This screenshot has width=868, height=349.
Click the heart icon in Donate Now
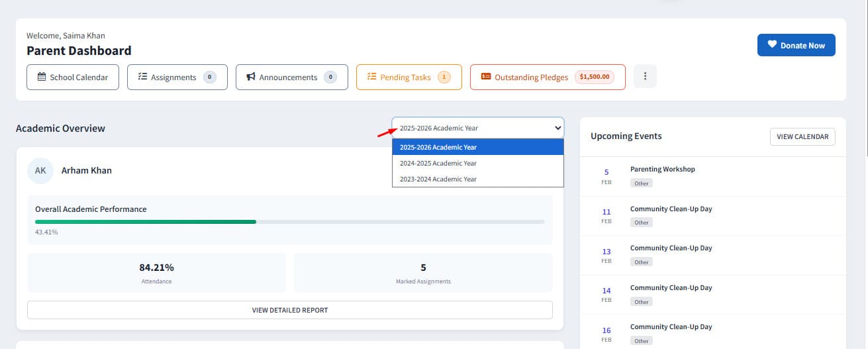771,45
